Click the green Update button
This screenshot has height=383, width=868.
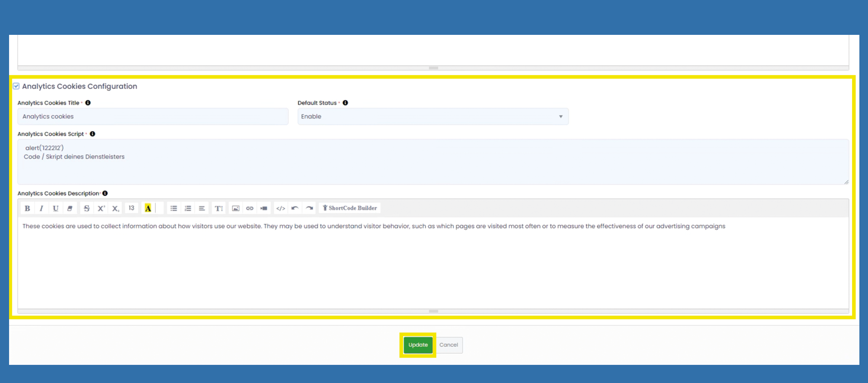click(x=417, y=345)
